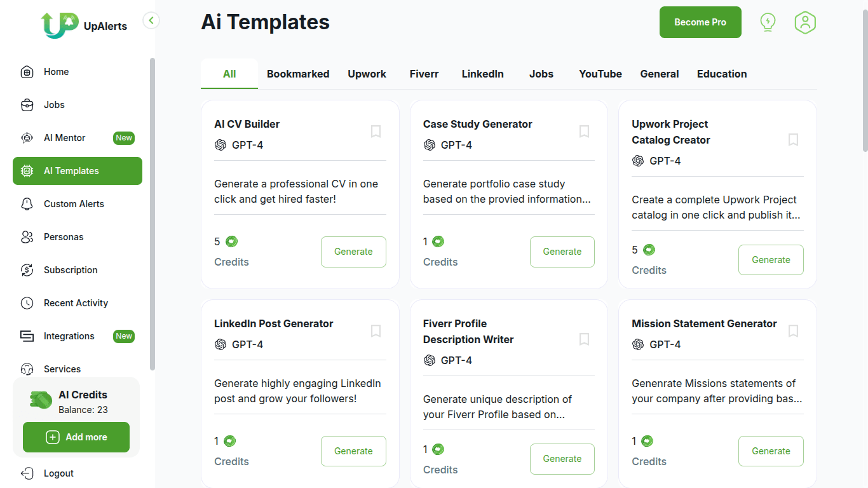Click the Custom Alerts bell icon
Image resolution: width=868 pixels, height=488 pixels.
coord(27,204)
